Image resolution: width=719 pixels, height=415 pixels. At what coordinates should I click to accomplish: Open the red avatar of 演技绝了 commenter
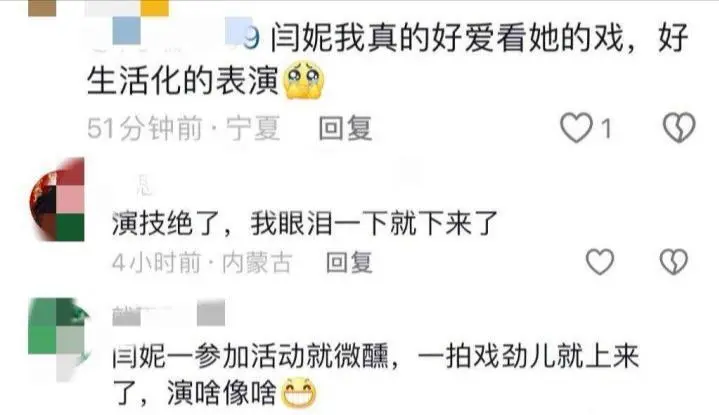tap(57, 199)
